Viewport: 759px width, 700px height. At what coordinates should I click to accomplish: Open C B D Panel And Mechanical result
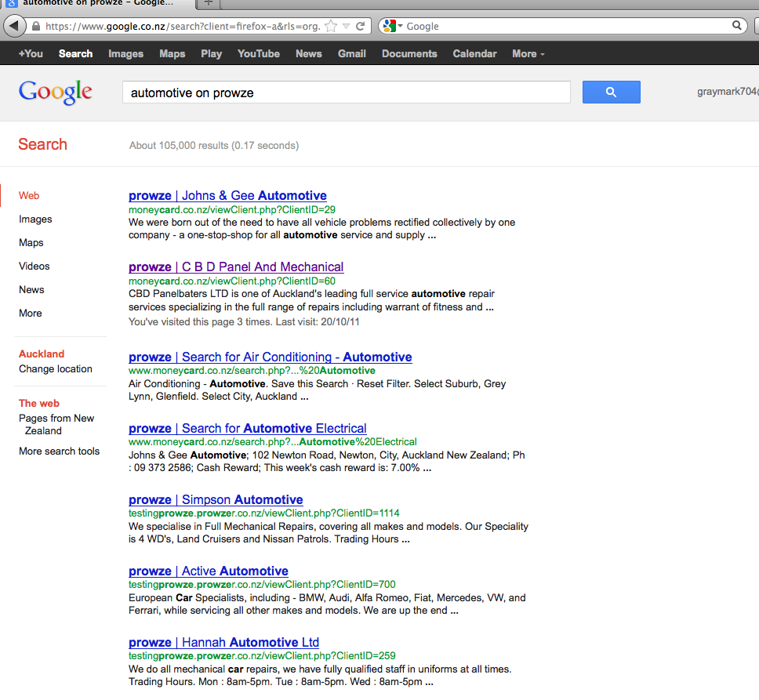236,267
